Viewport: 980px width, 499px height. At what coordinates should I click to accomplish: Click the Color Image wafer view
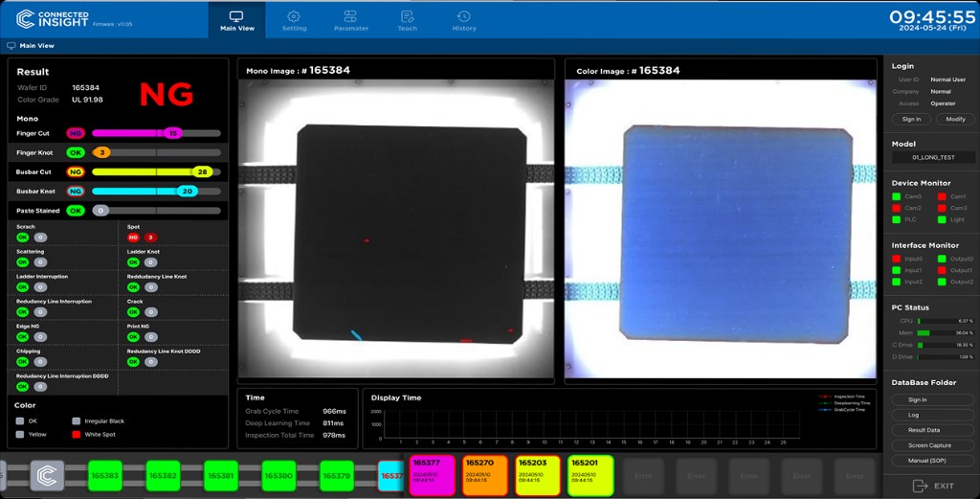[x=721, y=229]
